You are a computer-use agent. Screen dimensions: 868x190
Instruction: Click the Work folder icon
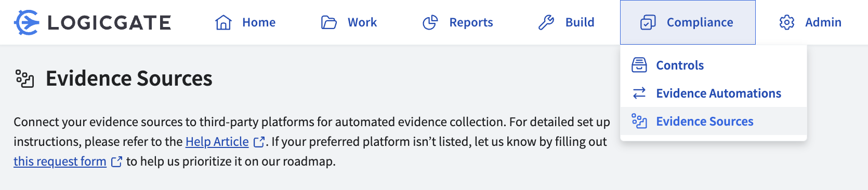pyautogui.click(x=329, y=22)
